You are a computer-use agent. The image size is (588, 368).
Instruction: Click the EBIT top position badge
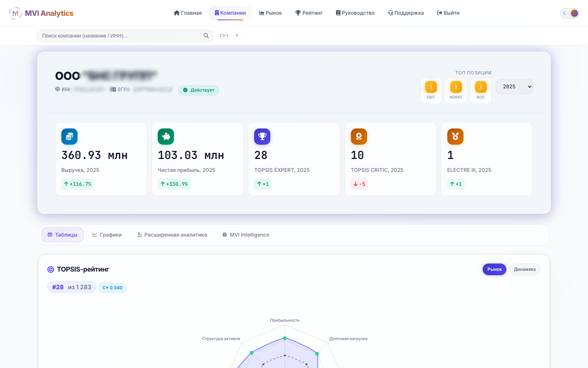tap(431, 91)
